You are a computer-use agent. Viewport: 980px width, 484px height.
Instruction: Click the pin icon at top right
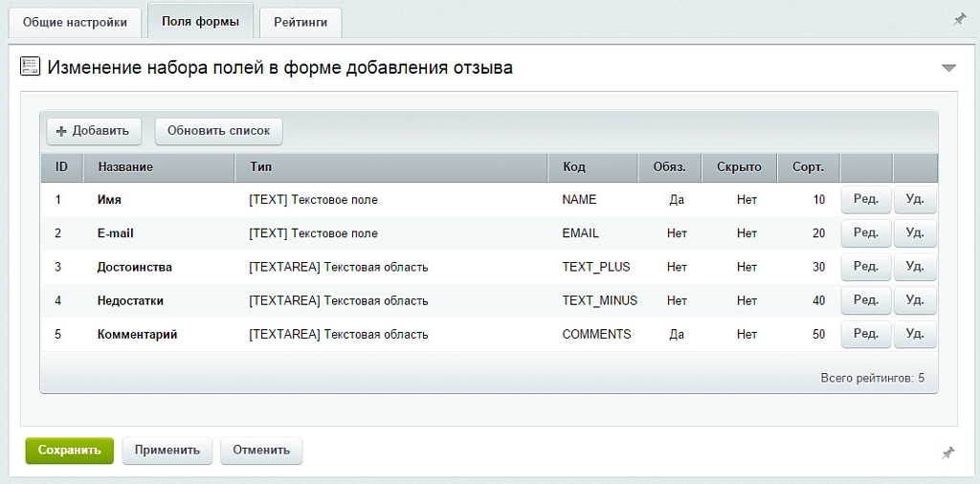pyautogui.click(x=959, y=20)
